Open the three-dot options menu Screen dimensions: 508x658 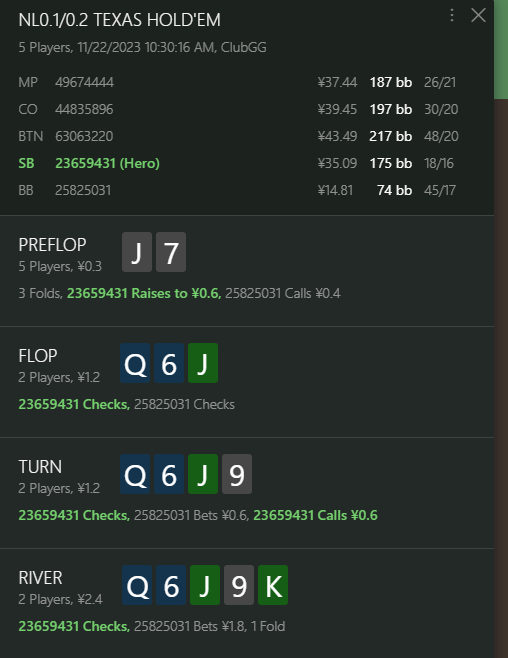[x=452, y=16]
